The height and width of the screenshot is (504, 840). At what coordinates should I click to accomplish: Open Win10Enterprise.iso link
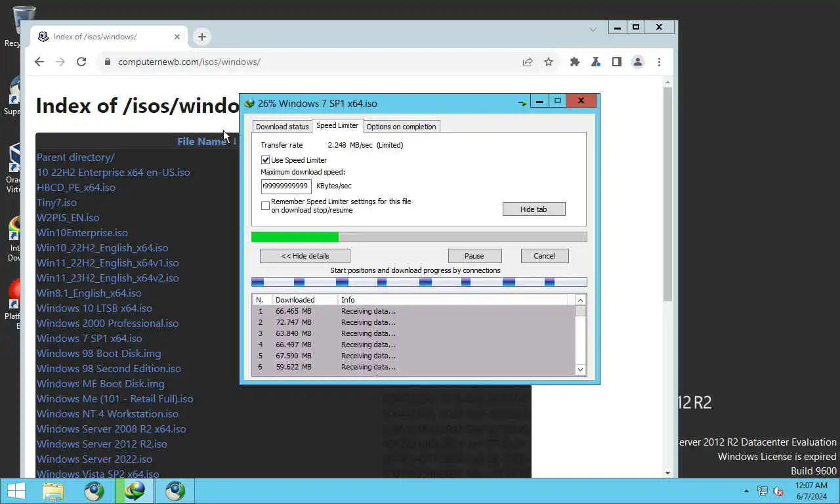82,233
